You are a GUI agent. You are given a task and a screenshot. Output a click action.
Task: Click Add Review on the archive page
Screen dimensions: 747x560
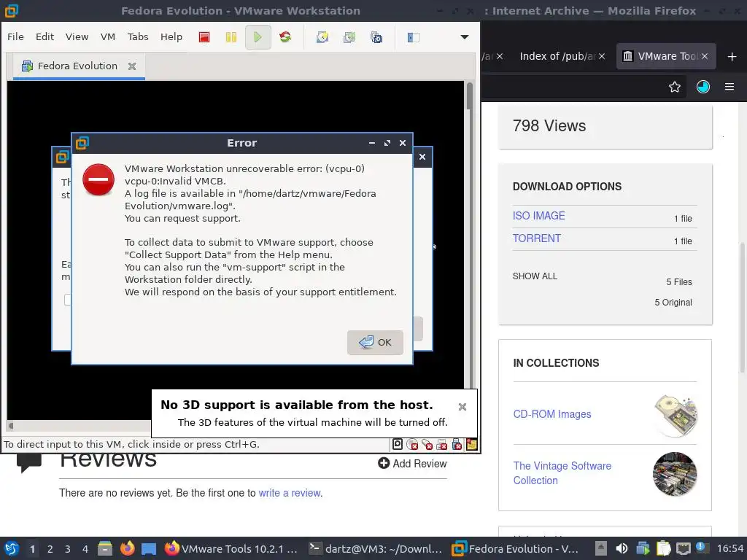coord(413,463)
